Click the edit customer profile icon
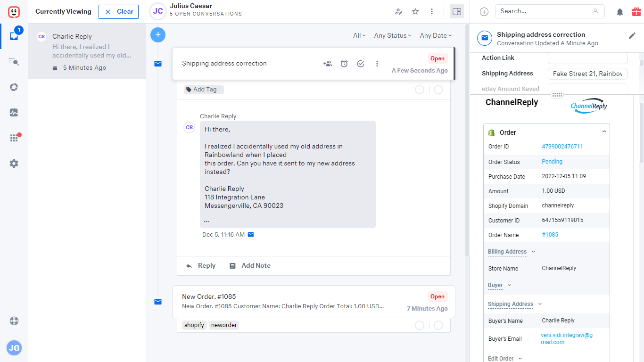Screen dimensions: 644x362 (399, 12)
